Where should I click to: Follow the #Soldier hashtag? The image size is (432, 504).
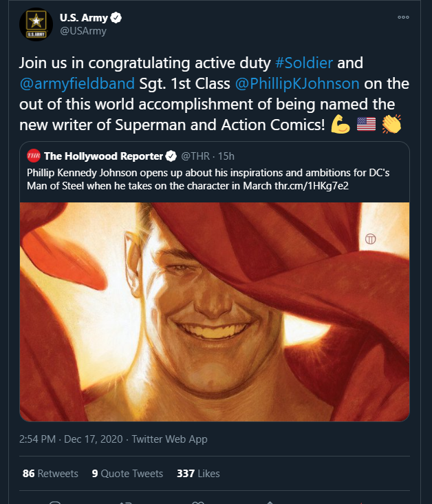304,63
